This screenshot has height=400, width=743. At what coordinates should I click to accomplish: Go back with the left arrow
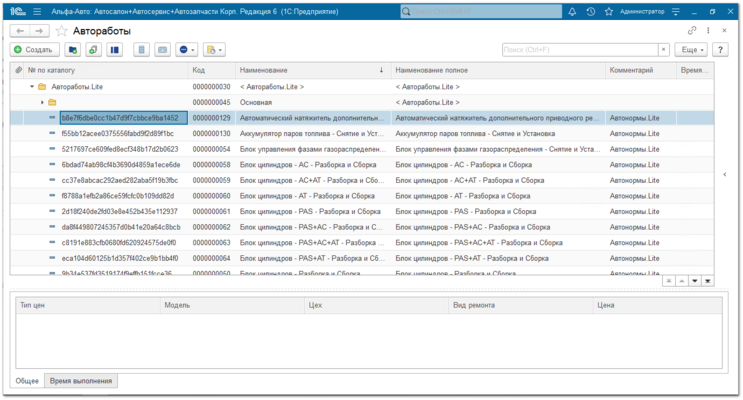20,31
